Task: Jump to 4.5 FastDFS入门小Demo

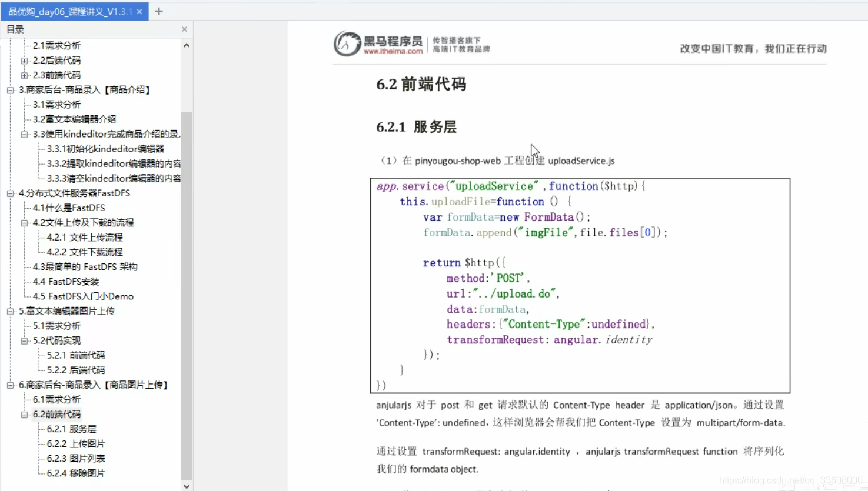Action: (83, 296)
